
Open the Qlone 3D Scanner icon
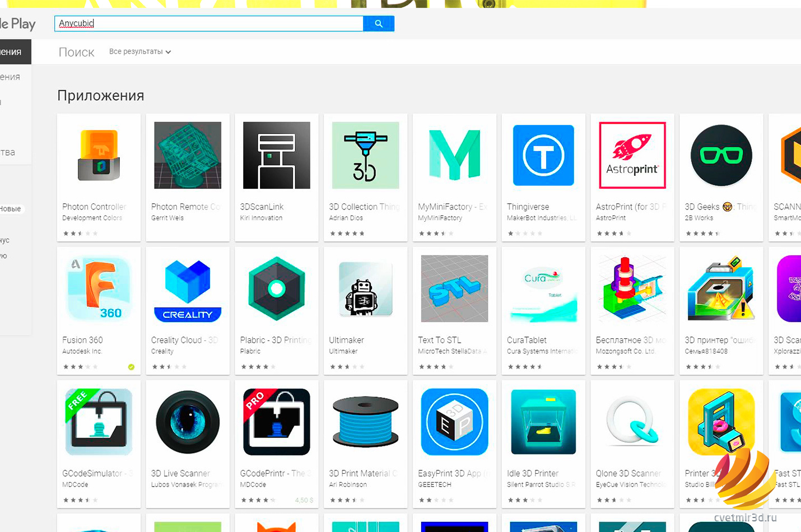point(632,422)
